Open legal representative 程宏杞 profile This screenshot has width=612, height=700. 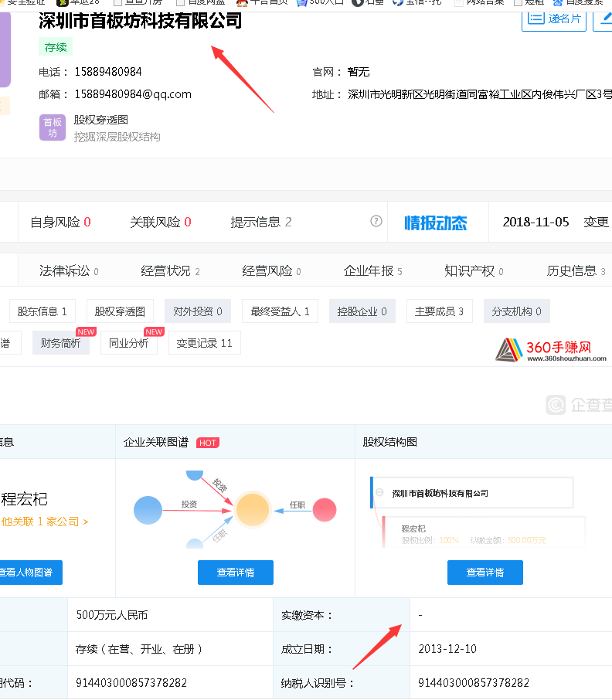tap(24, 499)
